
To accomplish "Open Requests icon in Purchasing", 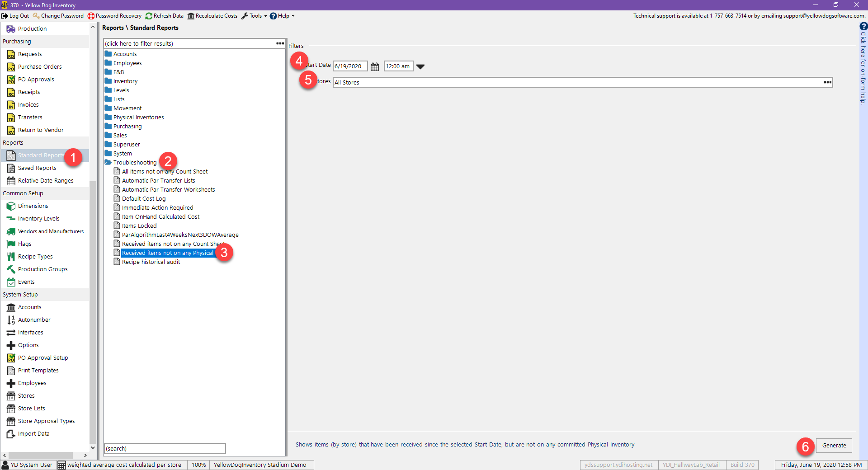I will coord(11,54).
